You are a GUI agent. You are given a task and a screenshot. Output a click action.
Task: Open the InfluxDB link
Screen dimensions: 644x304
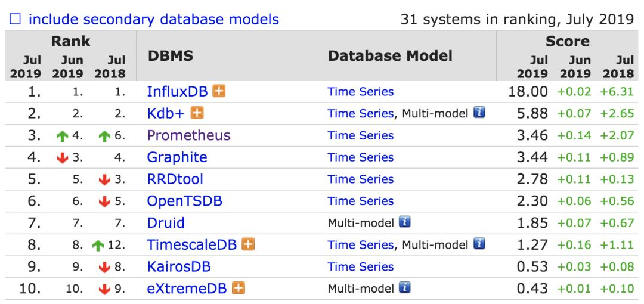177,92
